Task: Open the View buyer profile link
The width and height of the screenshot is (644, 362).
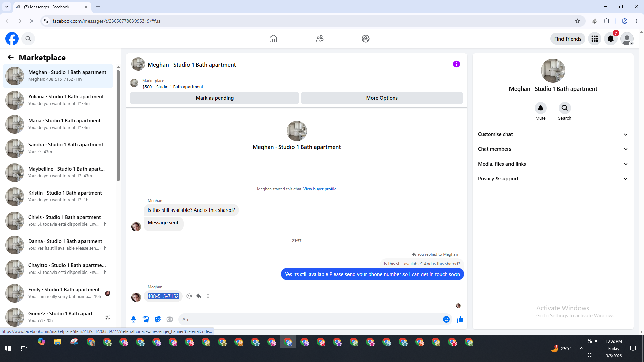Action: point(320,189)
